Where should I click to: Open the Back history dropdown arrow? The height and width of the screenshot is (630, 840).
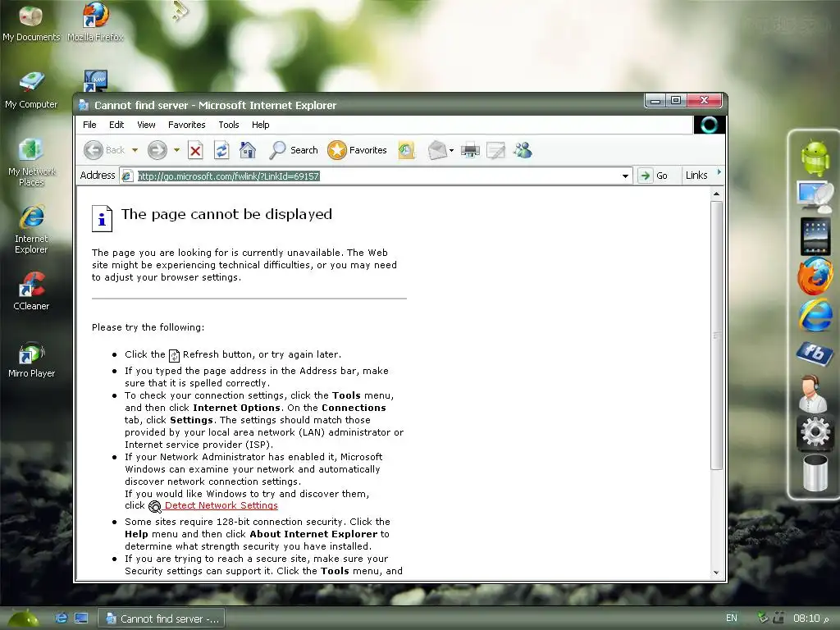click(135, 151)
